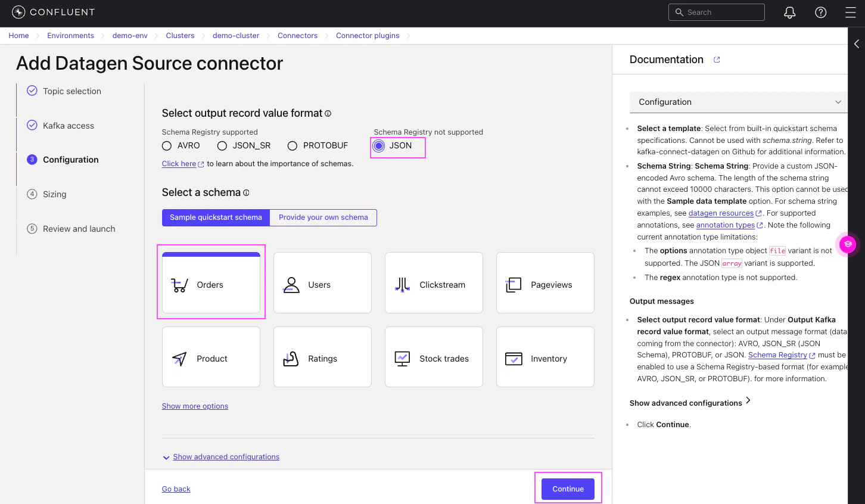Click step 4 Sizing number badge
This screenshot has width=865, height=504.
coord(32,194)
